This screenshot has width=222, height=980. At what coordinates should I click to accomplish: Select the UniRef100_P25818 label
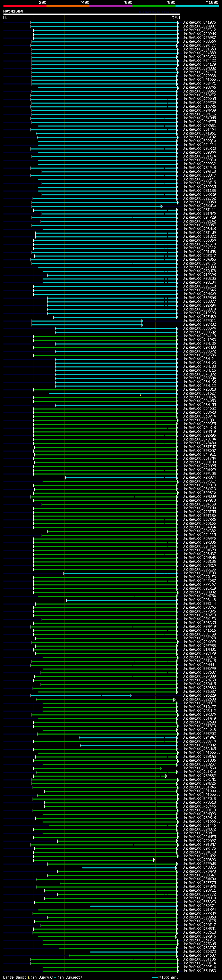(x=199, y=390)
